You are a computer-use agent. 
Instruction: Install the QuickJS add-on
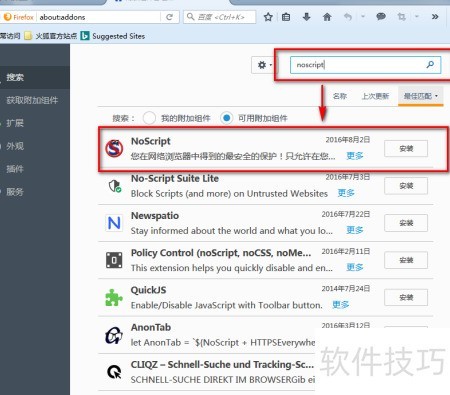coord(406,297)
